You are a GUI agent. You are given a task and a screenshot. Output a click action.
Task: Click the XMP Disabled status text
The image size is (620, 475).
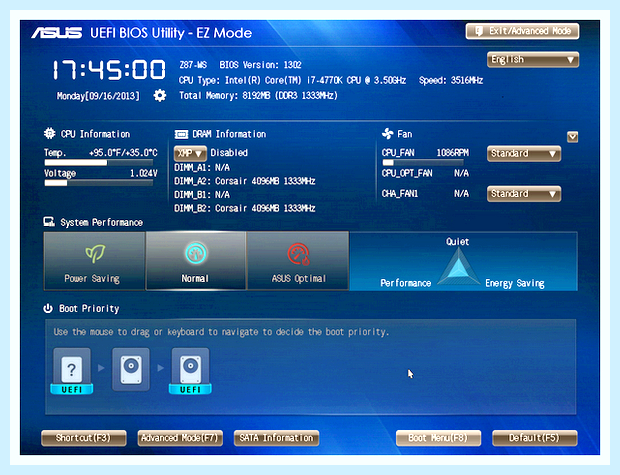(x=229, y=153)
